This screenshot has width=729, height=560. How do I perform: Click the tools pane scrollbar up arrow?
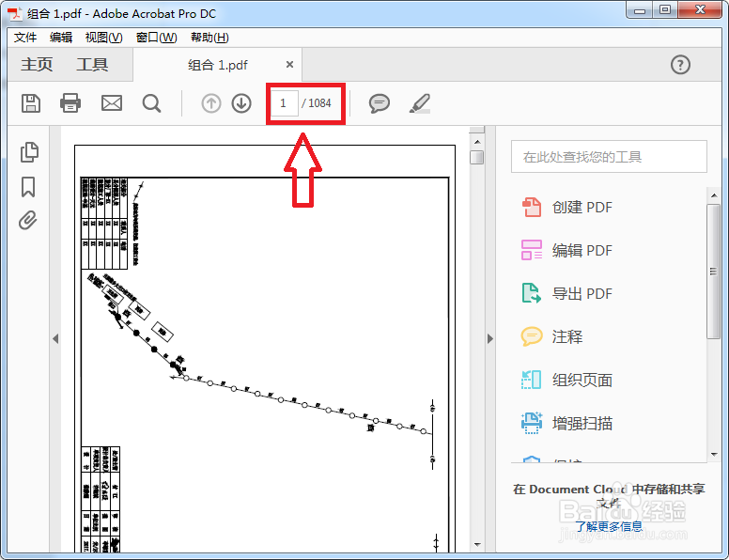tap(714, 195)
